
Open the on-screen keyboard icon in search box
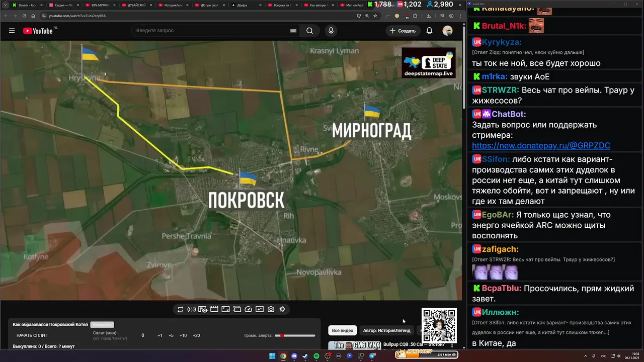tap(293, 31)
